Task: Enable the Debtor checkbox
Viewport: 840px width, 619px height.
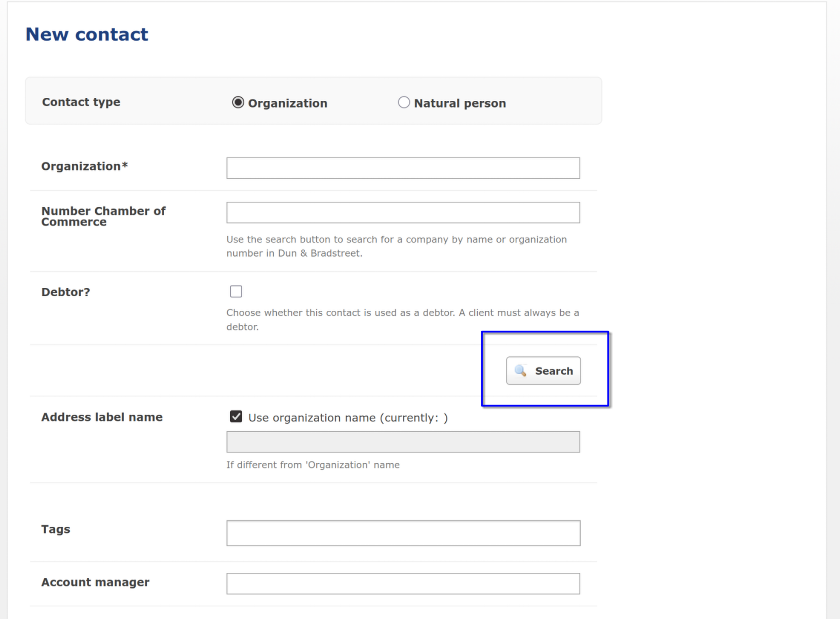Action: [x=236, y=291]
